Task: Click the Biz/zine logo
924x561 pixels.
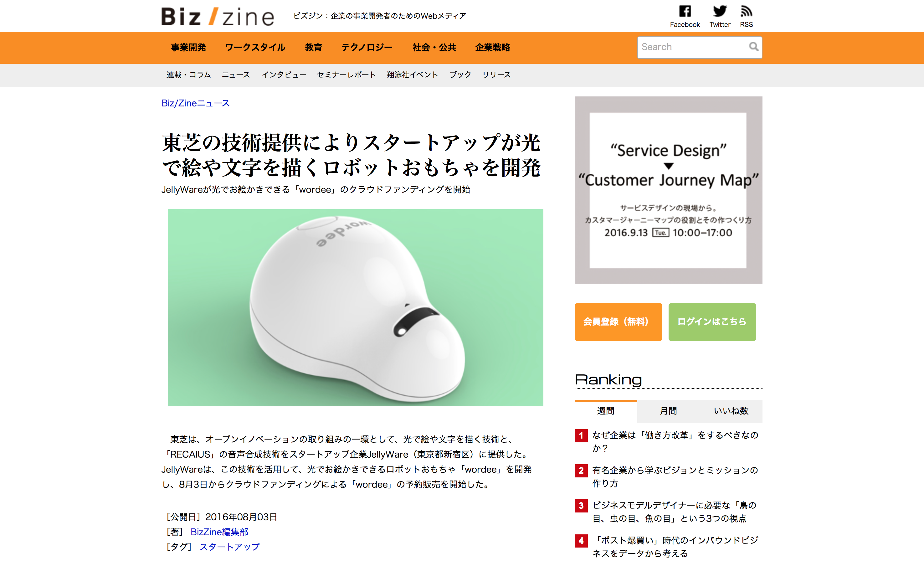Action: [x=218, y=16]
